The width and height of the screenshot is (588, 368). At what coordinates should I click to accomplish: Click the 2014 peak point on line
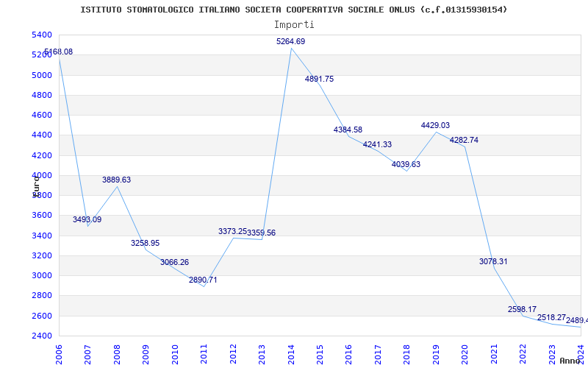pos(291,49)
